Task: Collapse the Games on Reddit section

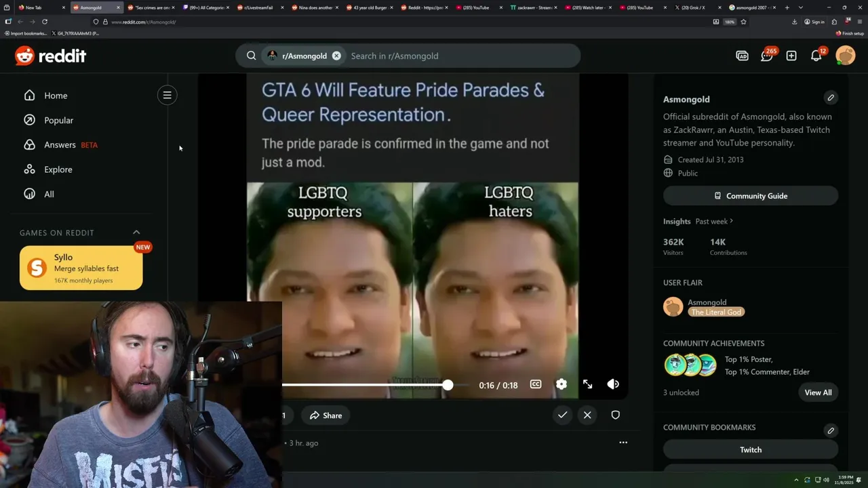Action: pos(136,232)
